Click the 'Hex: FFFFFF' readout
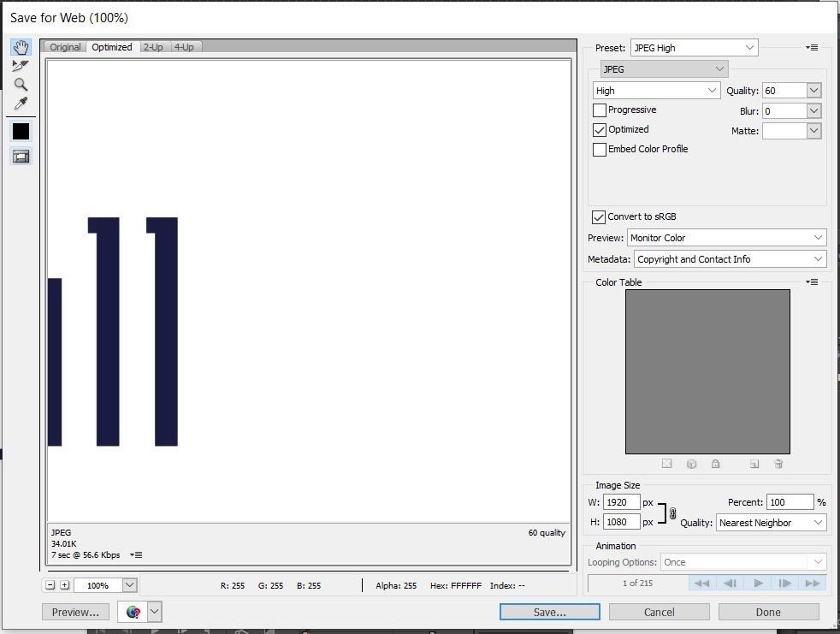840x634 pixels. (x=456, y=586)
